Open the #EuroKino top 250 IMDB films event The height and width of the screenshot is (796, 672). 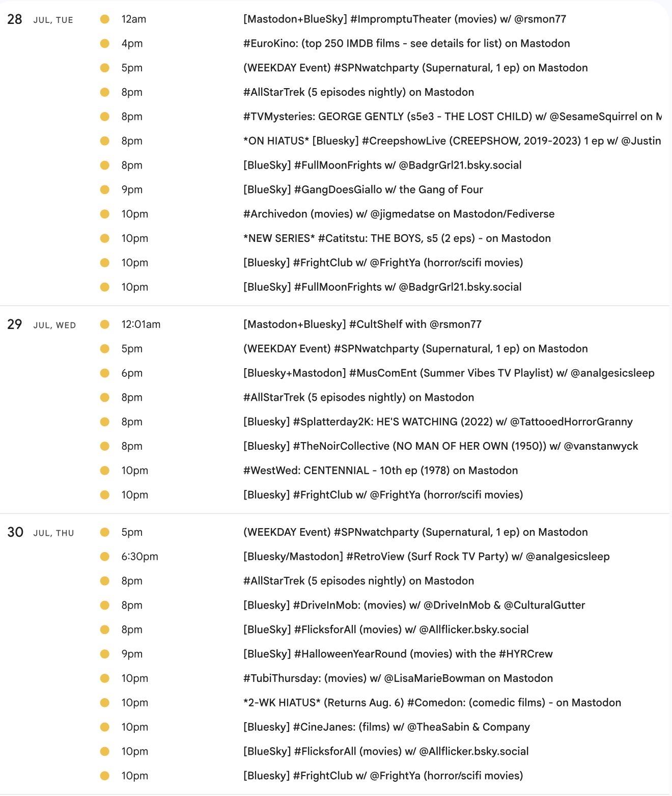click(x=407, y=44)
